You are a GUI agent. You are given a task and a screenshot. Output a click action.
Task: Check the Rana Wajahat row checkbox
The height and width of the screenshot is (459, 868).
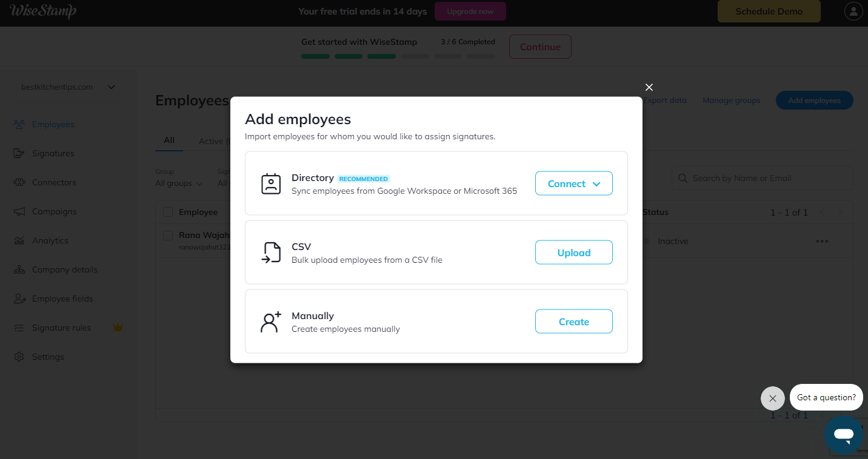click(168, 235)
